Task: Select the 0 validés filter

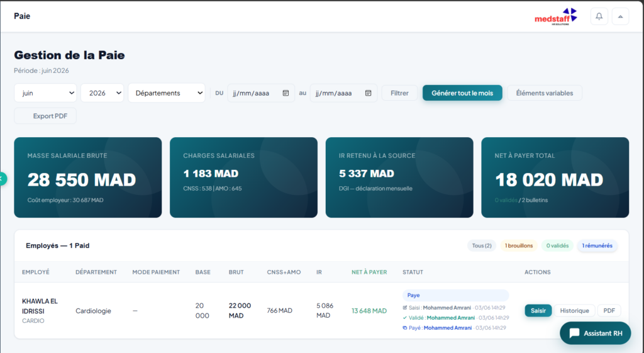Action: pyautogui.click(x=557, y=246)
